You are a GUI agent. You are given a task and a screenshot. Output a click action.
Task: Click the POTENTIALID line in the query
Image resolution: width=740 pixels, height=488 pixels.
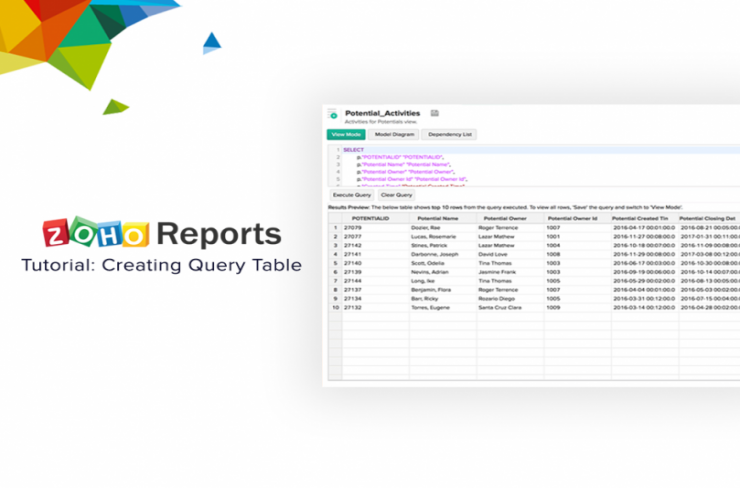tap(400, 157)
